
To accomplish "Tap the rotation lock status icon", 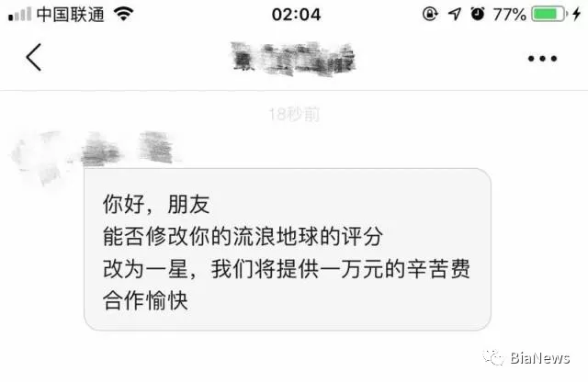I will pyautogui.click(x=430, y=15).
